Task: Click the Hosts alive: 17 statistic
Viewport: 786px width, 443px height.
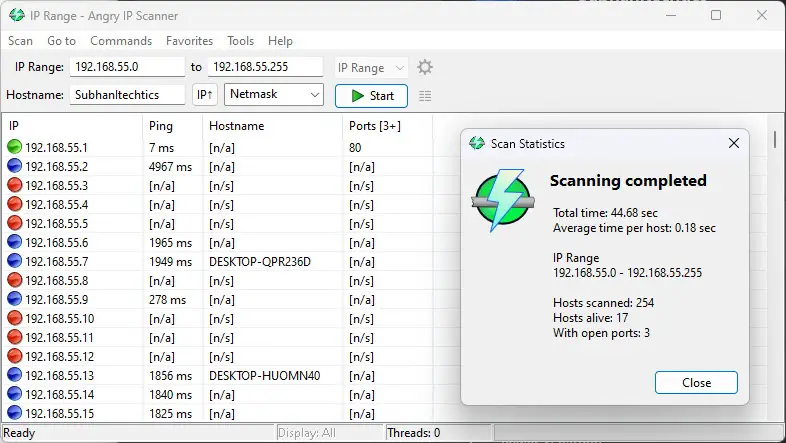Action: click(591, 318)
